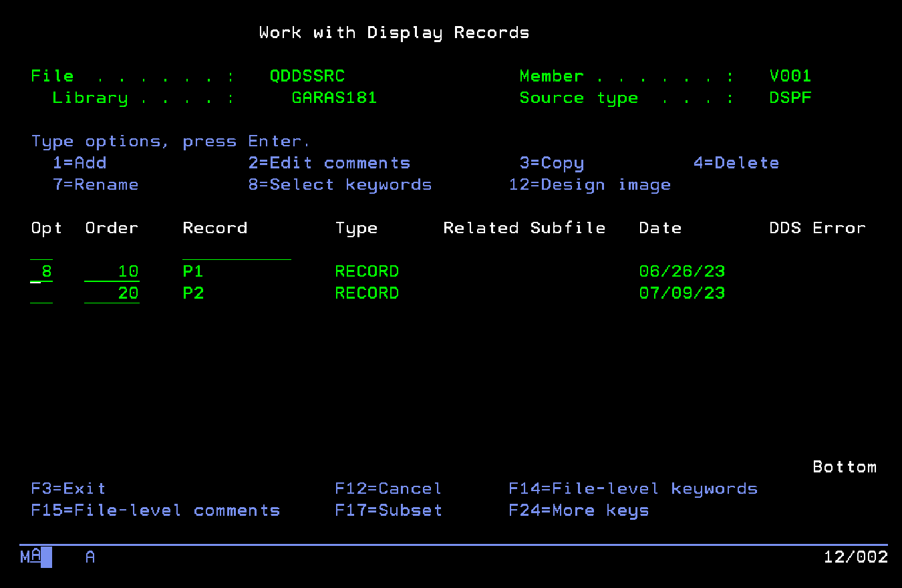Click F12=Cancel at the bottom
The height and width of the screenshot is (588, 902).
[388, 489]
